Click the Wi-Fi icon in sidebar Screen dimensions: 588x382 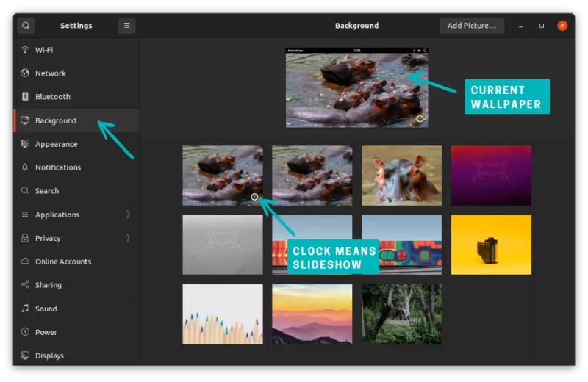click(25, 49)
